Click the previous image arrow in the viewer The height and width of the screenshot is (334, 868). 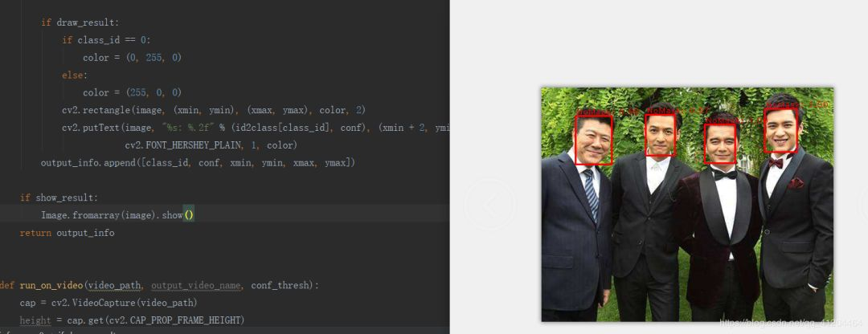(490, 205)
